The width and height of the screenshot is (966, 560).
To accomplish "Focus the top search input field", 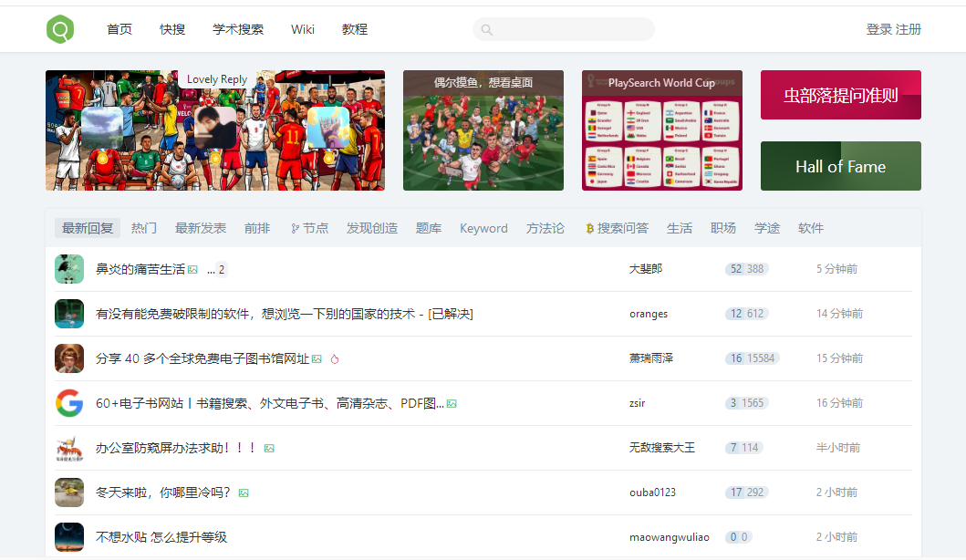I will point(564,29).
